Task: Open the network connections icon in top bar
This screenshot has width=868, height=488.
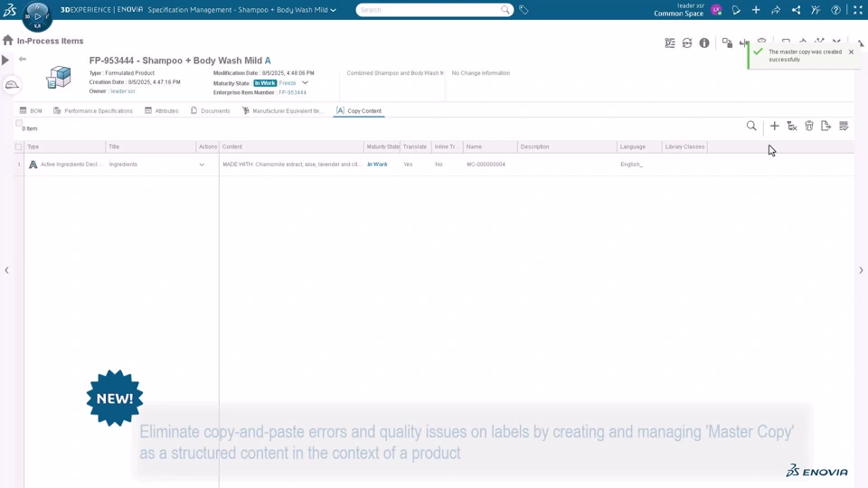Action: coord(796,10)
